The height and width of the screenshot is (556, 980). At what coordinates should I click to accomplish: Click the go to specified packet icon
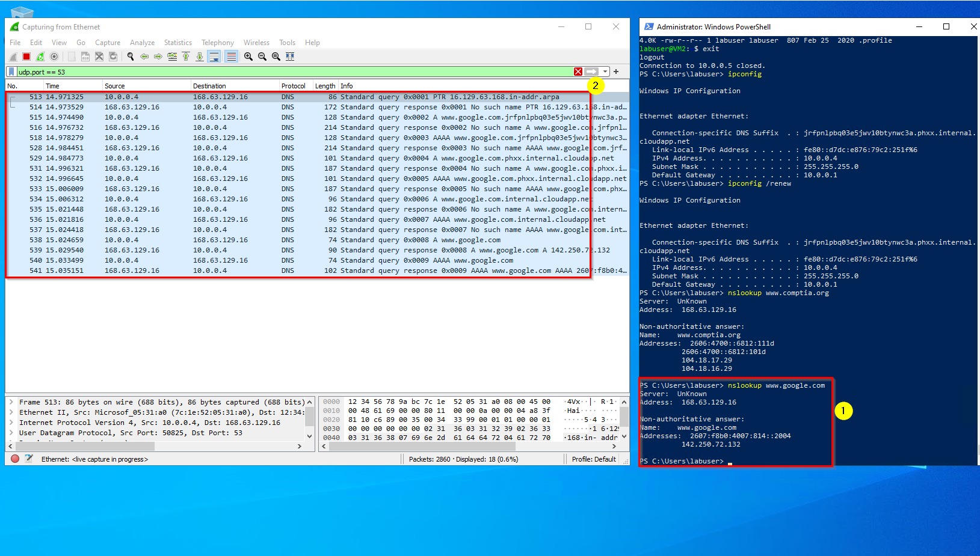tap(172, 57)
